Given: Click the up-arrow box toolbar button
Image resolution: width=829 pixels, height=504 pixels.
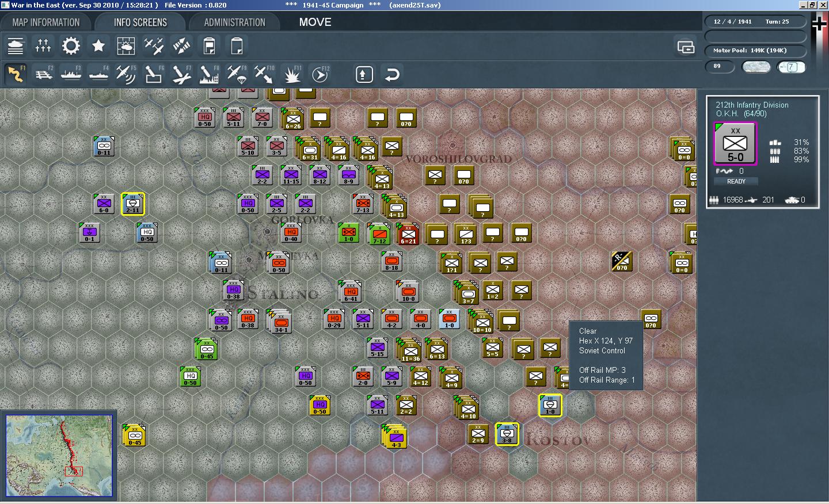Looking at the screenshot, I should (x=364, y=74).
